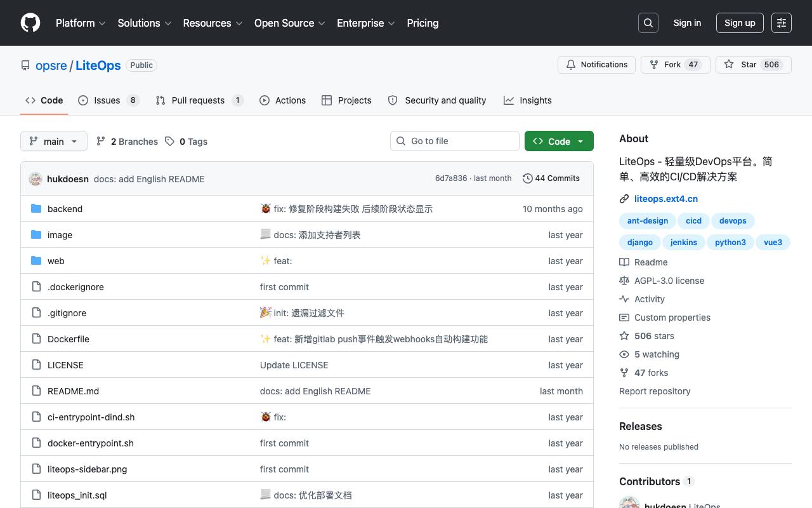Image resolution: width=812 pixels, height=508 pixels.
Task: Select the Code tab
Action: pos(44,100)
